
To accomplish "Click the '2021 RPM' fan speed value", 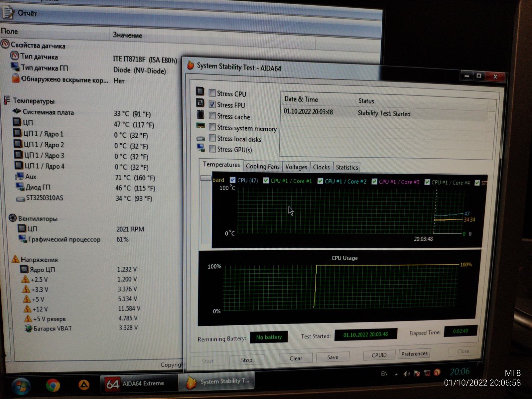I will [130, 229].
